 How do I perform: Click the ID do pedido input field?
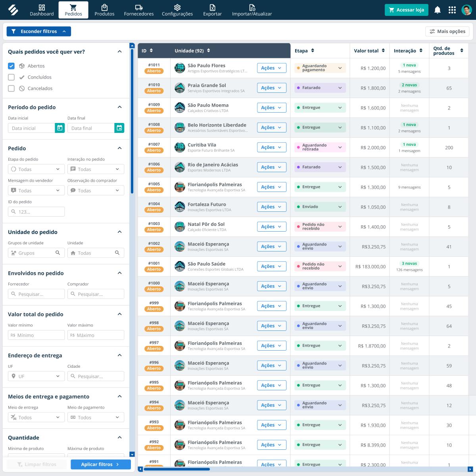click(x=36, y=211)
